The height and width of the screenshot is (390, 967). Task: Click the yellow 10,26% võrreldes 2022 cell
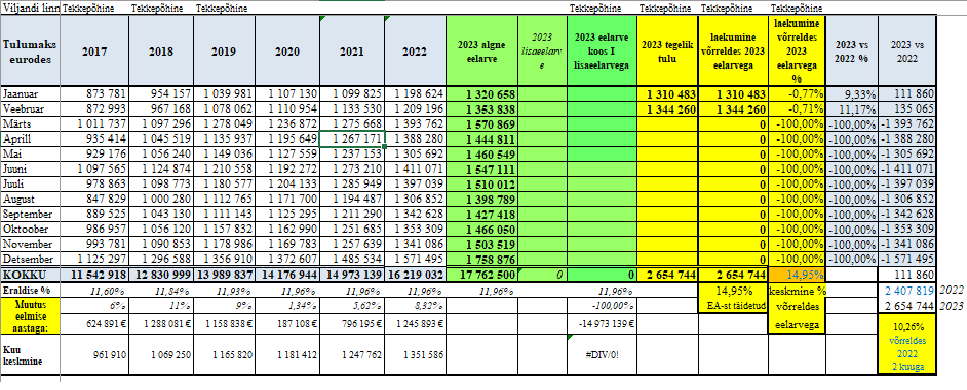(x=907, y=354)
